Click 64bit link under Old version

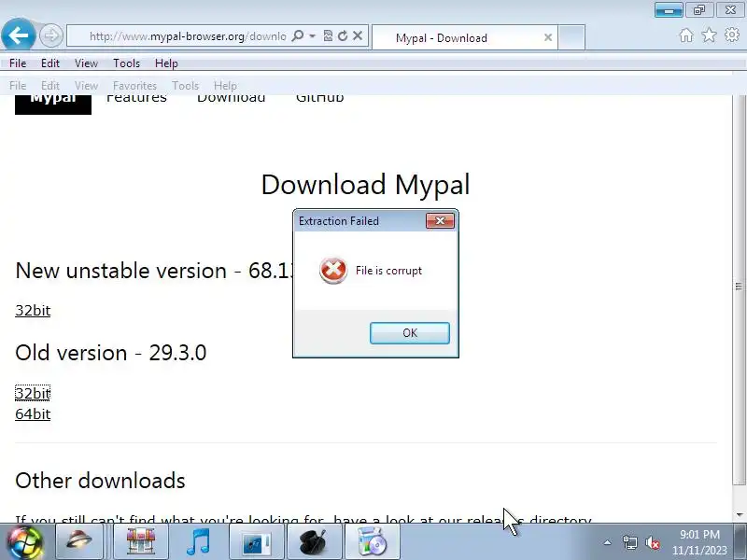point(33,413)
